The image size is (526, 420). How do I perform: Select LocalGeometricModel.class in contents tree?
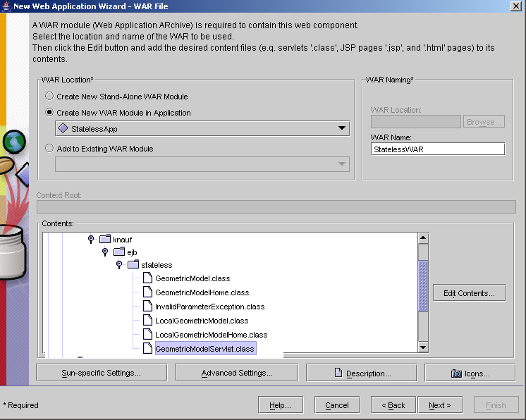coord(202,321)
